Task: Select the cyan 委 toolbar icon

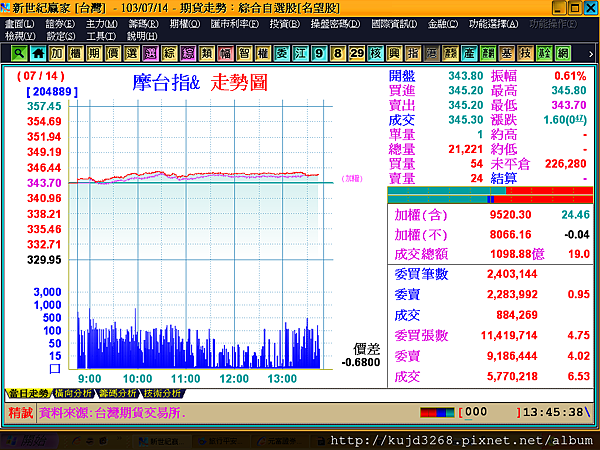Action: point(282,53)
